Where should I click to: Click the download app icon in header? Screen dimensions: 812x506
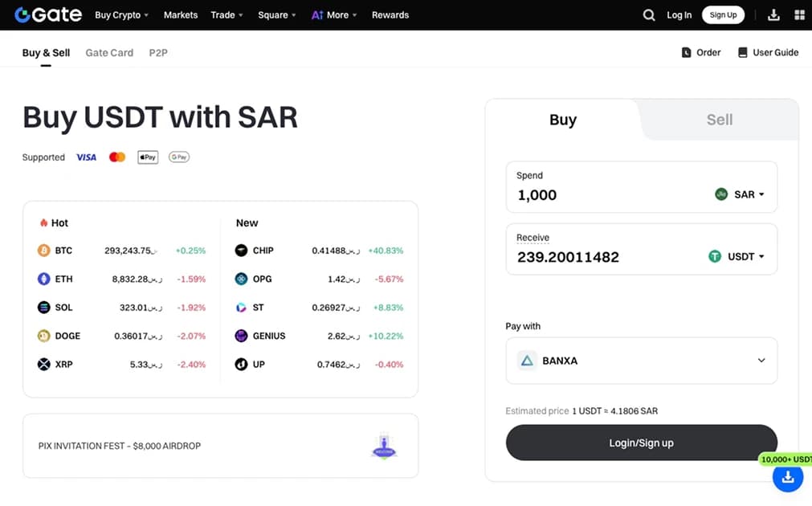coord(774,15)
